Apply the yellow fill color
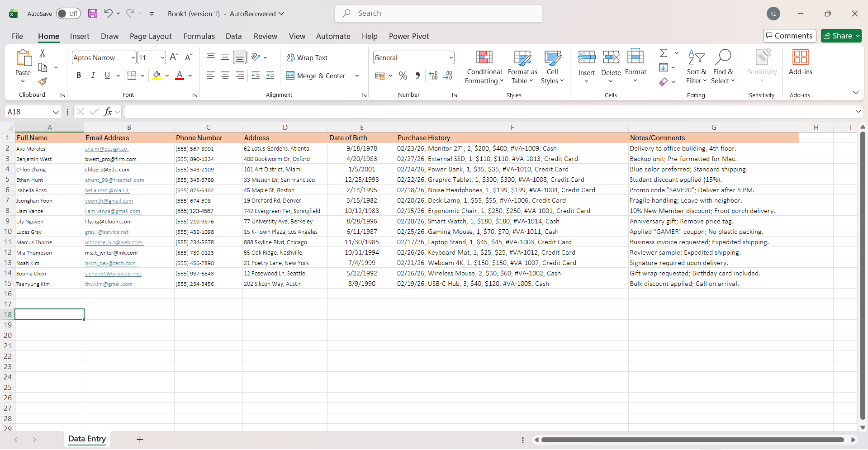This screenshot has width=868, height=450. [157, 76]
